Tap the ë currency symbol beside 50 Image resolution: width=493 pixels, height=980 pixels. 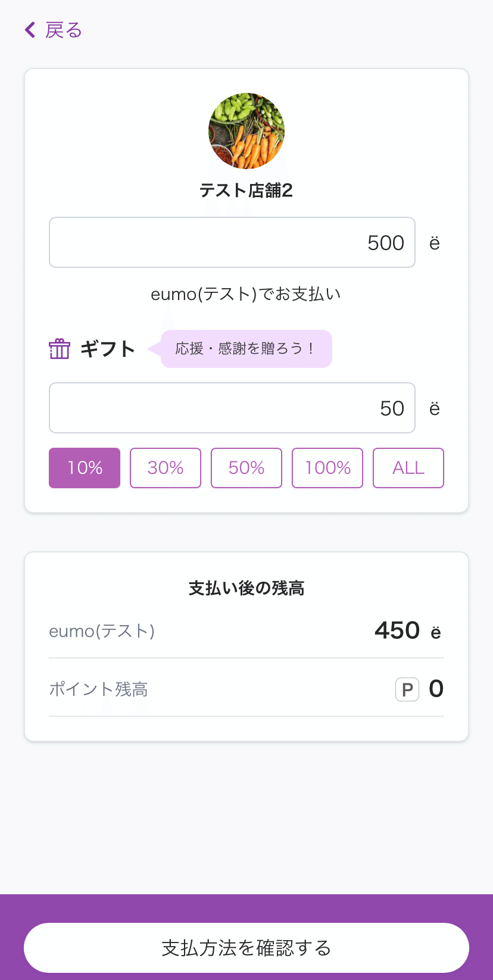coord(435,408)
